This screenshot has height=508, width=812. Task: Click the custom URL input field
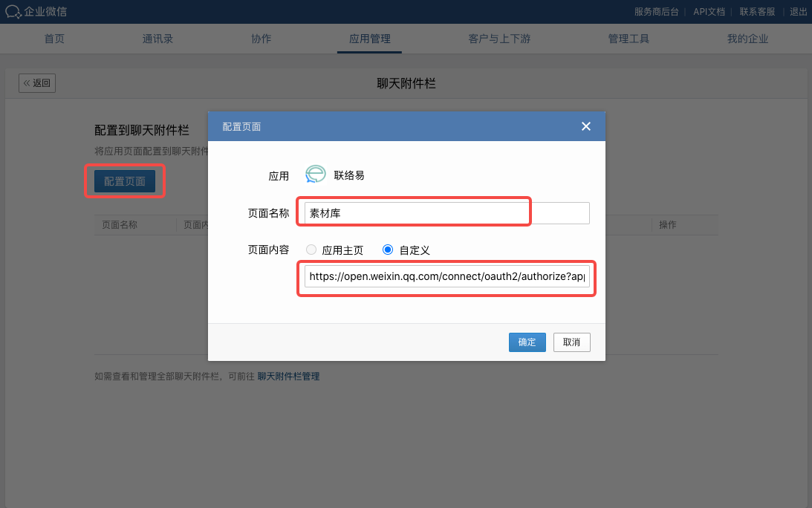point(446,276)
